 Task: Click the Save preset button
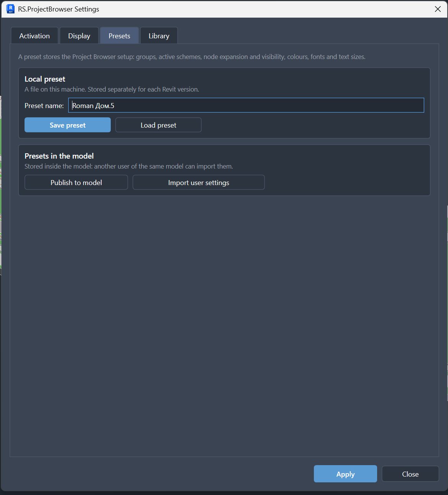click(67, 125)
